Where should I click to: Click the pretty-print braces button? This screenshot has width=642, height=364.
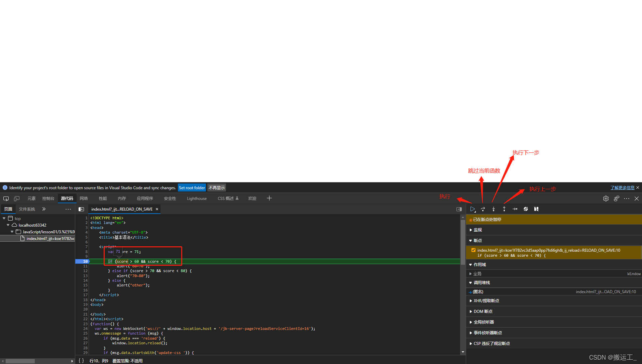click(x=81, y=361)
